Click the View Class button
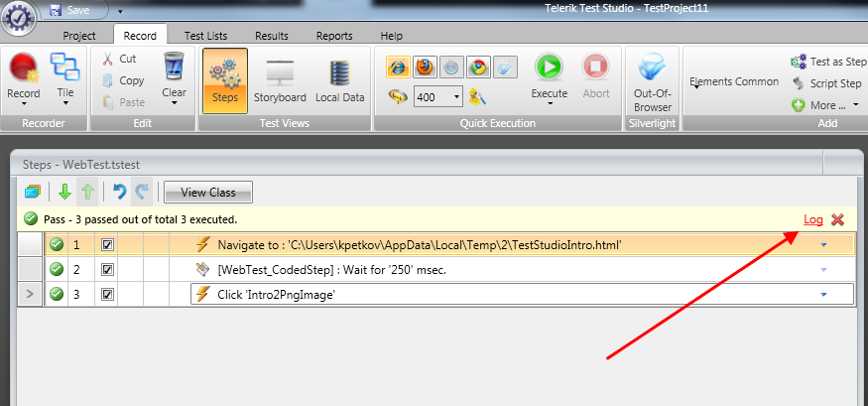Viewport: 868px width, 406px height. (207, 192)
